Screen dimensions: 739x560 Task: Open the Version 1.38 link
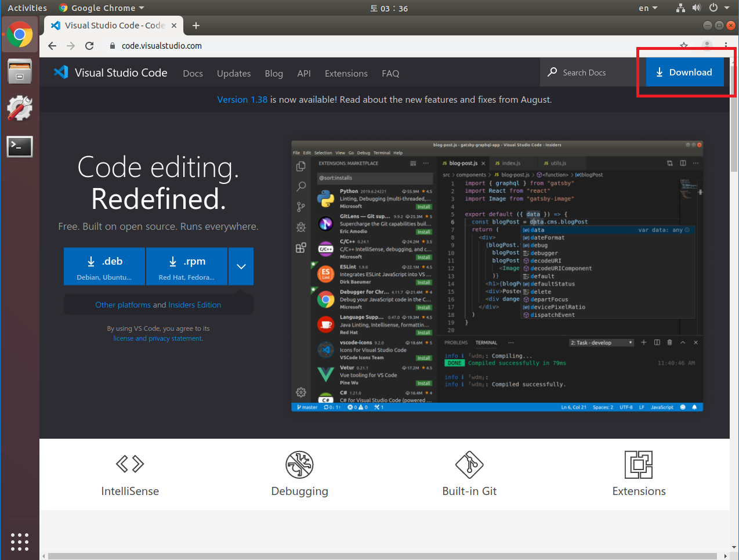coord(242,100)
